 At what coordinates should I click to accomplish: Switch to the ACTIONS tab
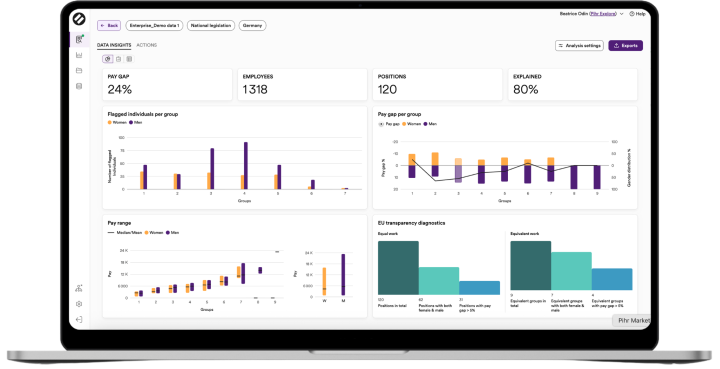click(146, 45)
